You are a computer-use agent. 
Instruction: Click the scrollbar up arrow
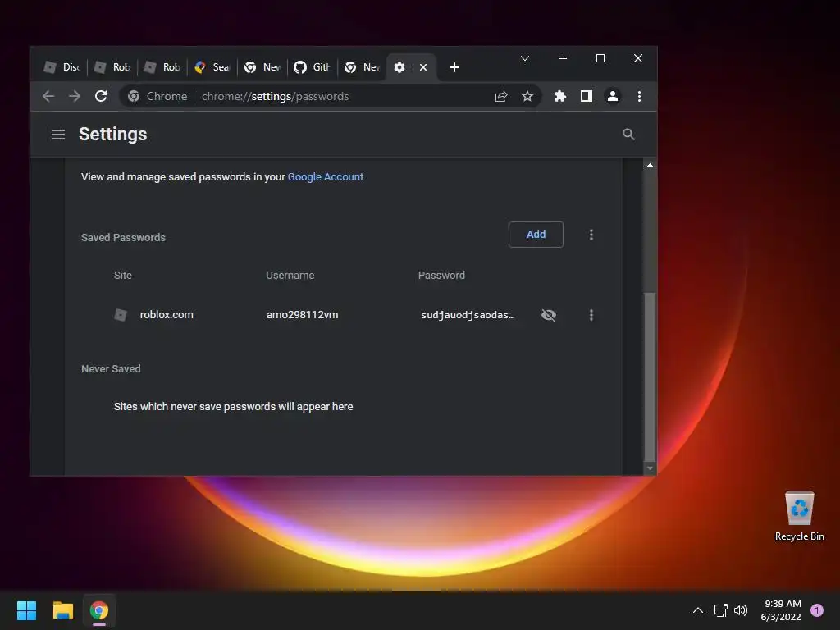(x=650, y=165)
